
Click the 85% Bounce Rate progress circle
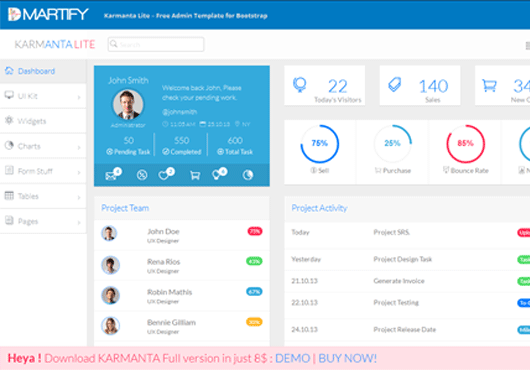(x=465, y=144)
